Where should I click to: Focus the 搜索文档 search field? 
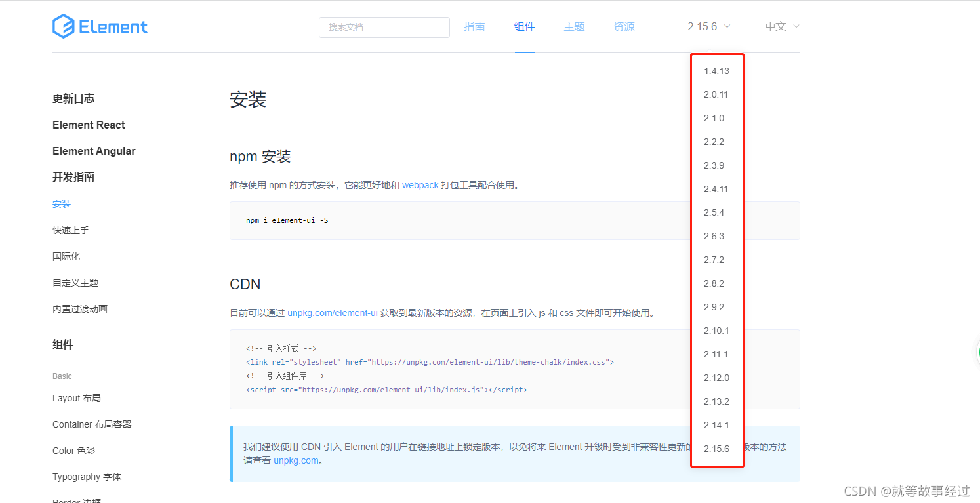(384, 27)
